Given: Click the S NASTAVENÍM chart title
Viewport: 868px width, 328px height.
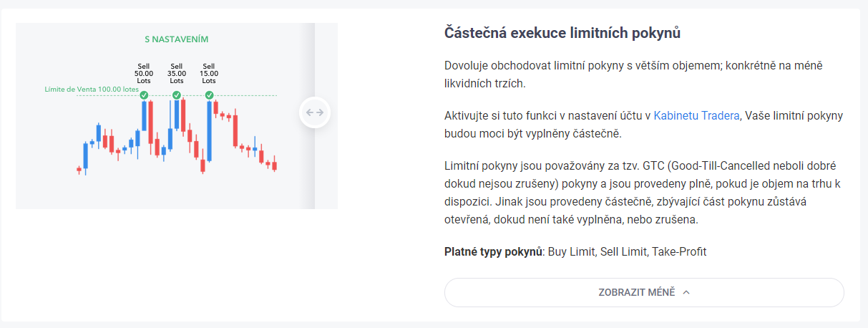Looking at the screenshot, I should (177, 39).
